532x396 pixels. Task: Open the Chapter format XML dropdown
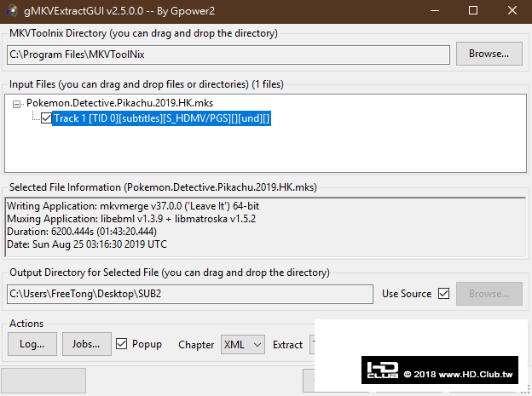point(243,344)
